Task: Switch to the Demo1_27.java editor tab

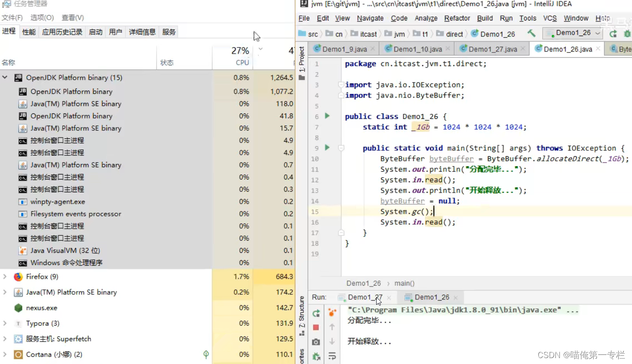Action: [493, 49]
